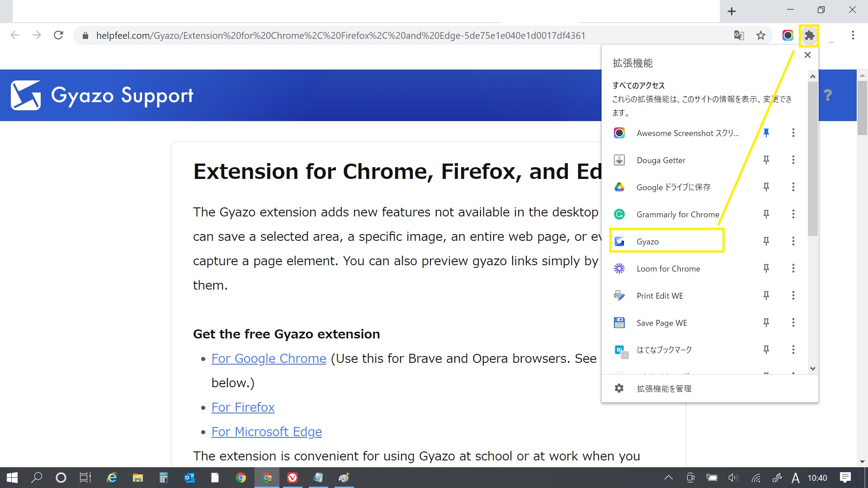Reload the current page
The height and width of the screenshot is (488, 868).
pos(58,35)
